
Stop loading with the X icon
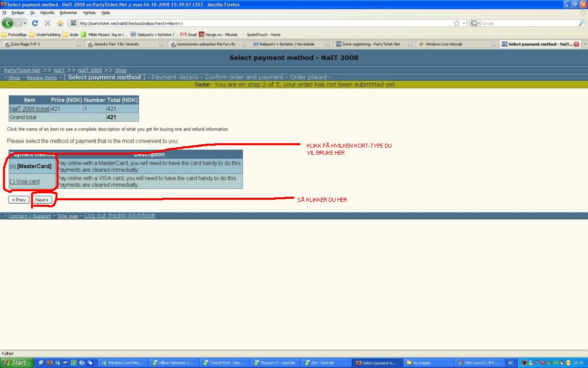pyautogui.click(x=47, y=23)
